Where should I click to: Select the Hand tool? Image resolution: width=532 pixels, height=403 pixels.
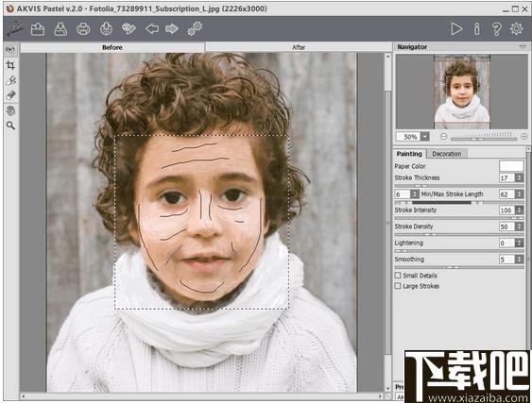point(10,110)
